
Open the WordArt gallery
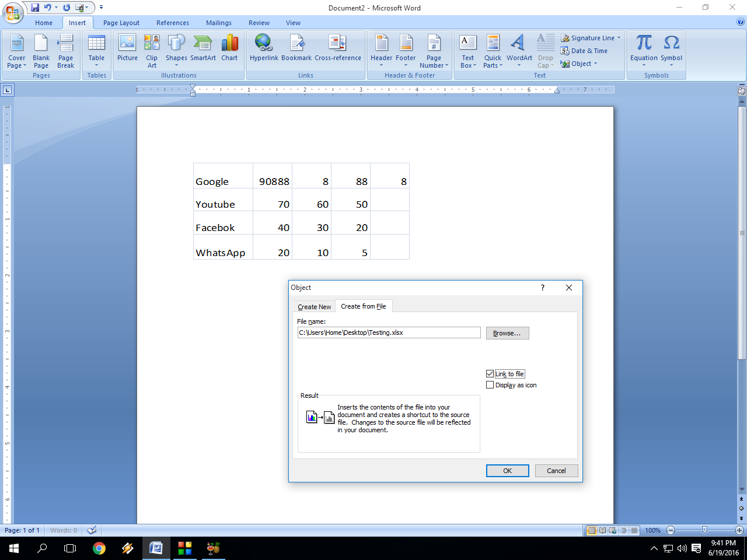coord(519,52)
